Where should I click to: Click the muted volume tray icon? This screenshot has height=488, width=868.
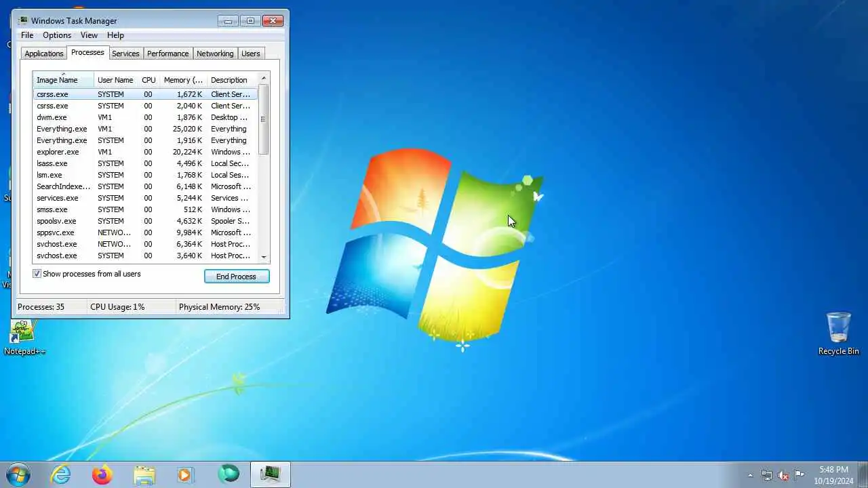[x=783, y=475]
